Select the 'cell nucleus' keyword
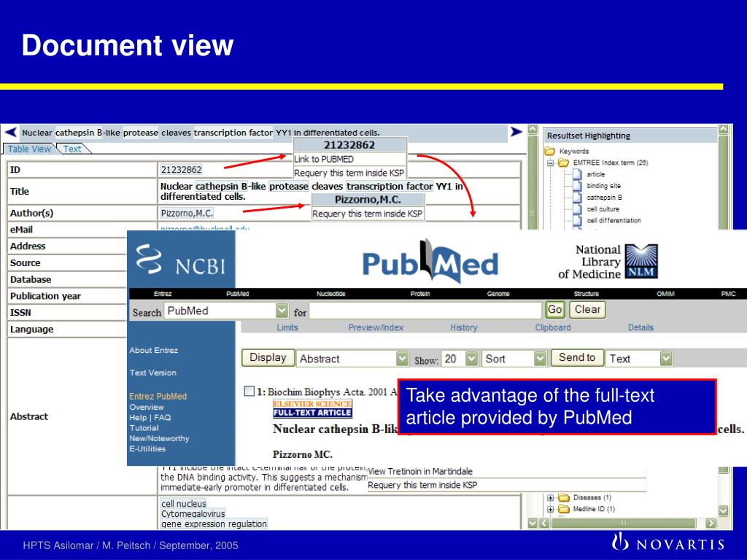Image resolution: width=747 pixels, height=560 pixels. pyautogui.click(x=183, y=503)
